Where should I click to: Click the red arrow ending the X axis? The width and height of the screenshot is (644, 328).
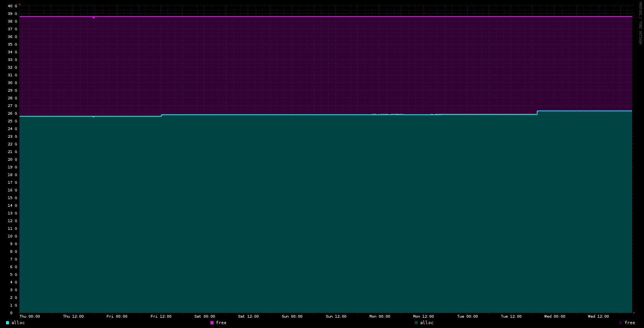pyautogui.click(x=634, y=313)
